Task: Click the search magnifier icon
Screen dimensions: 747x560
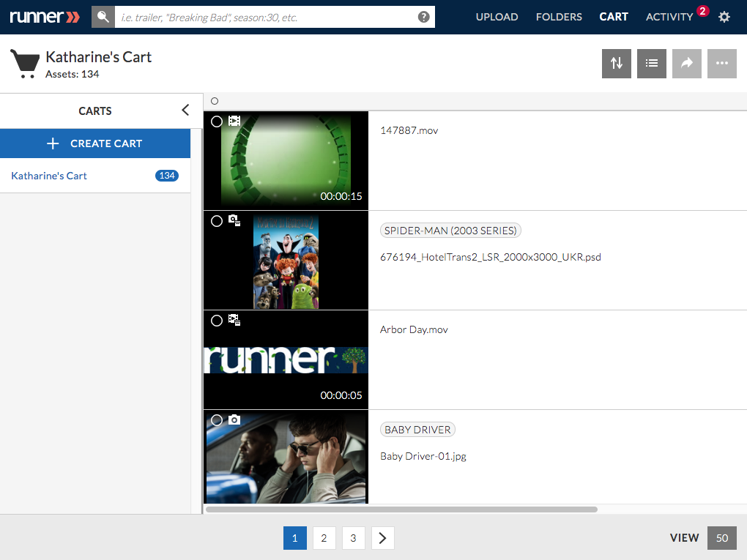Action: click(103, 17)
